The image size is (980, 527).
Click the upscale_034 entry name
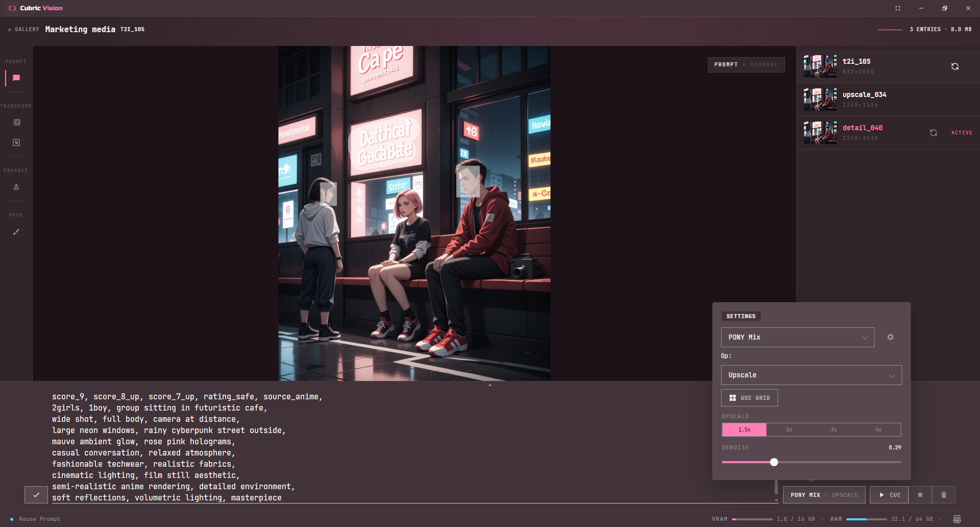coord(865,94)
